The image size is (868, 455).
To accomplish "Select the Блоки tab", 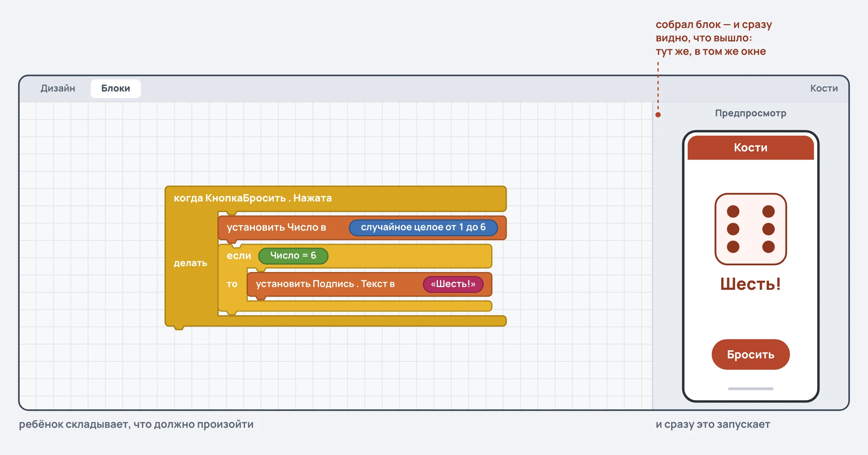I will [x=116, y=88].
